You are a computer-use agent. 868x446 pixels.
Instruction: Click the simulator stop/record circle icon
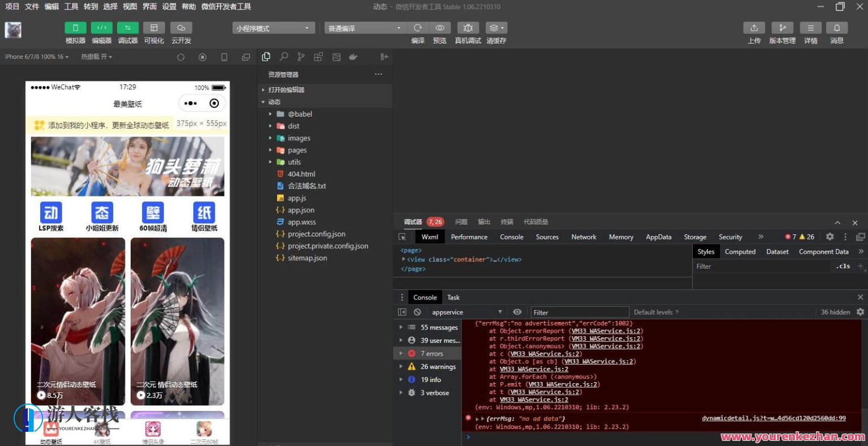[x=202, y=57]
